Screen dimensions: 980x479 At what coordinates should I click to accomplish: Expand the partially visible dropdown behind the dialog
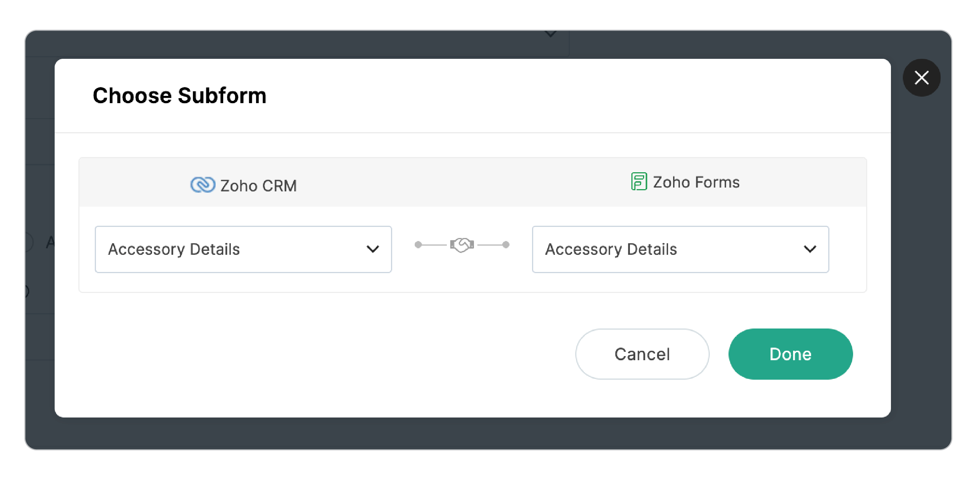(x=550, y=34)
